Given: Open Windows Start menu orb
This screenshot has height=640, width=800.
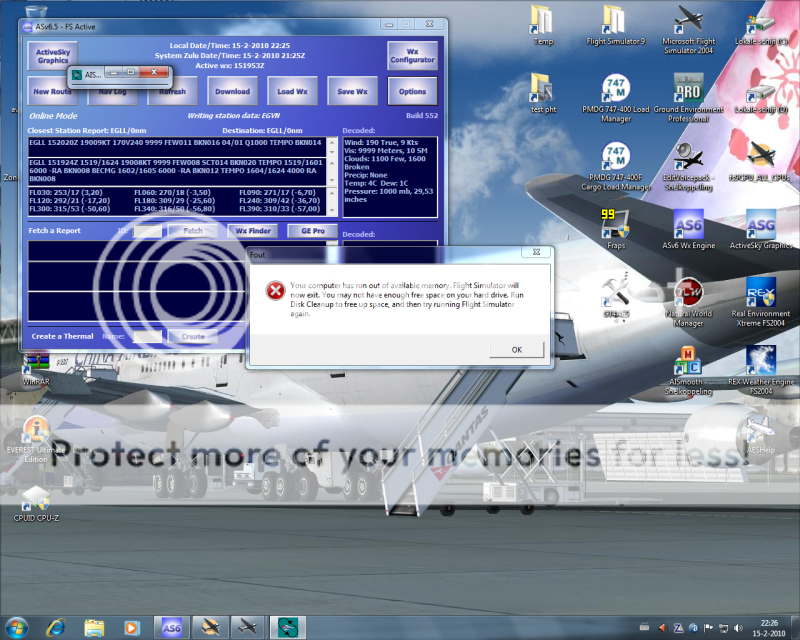Looking at the screenshot, I should [x=18, y=627].
